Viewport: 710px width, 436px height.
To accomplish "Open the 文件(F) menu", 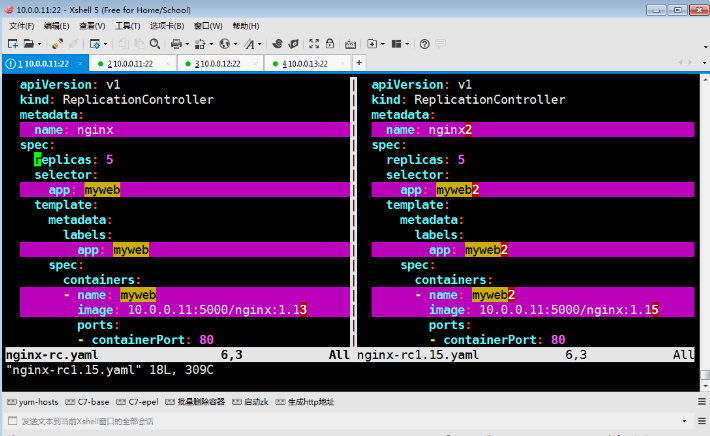I will point(21,26).
